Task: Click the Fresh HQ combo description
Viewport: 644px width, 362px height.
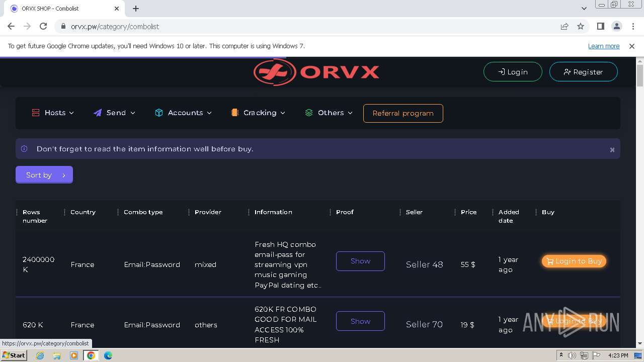Action: (288, 264)
